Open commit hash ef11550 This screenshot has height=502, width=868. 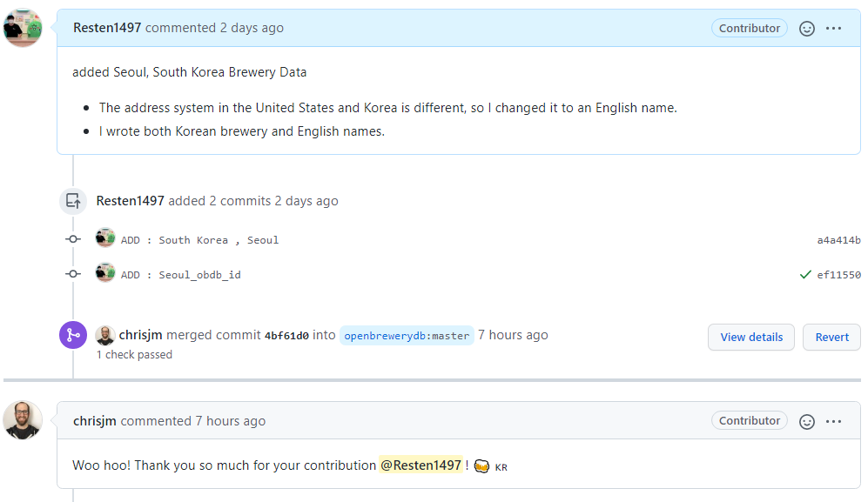click(x=838, y=275)
